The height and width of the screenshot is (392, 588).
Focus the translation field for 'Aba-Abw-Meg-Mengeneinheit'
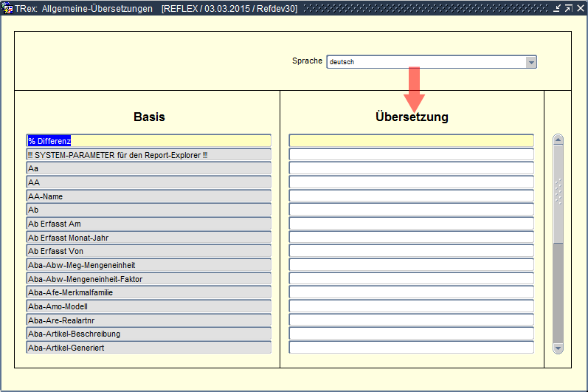(x=411, y=265)
